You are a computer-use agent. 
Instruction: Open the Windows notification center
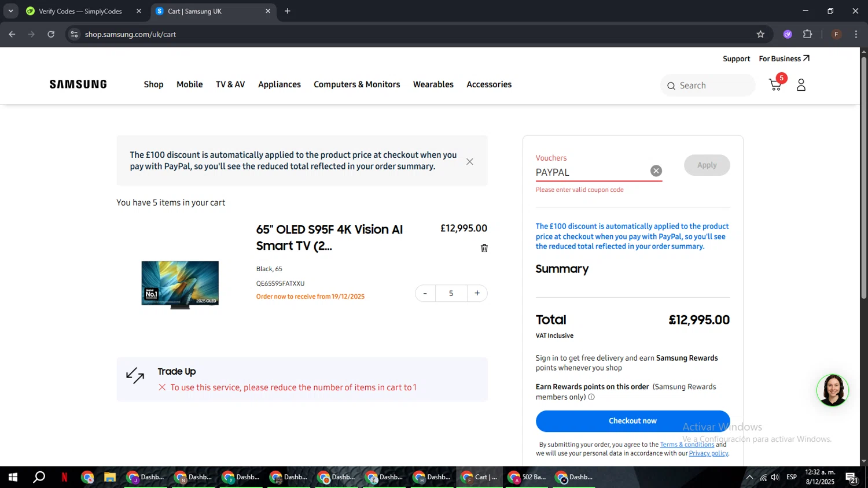point(851,478)
